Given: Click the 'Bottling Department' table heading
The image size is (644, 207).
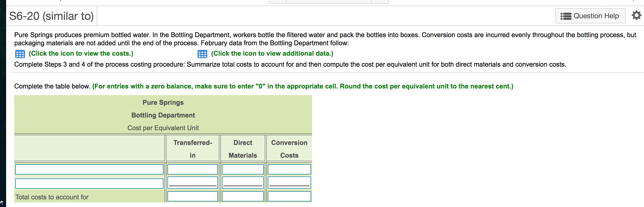Looking at the screenshot, I should (163, 115).
